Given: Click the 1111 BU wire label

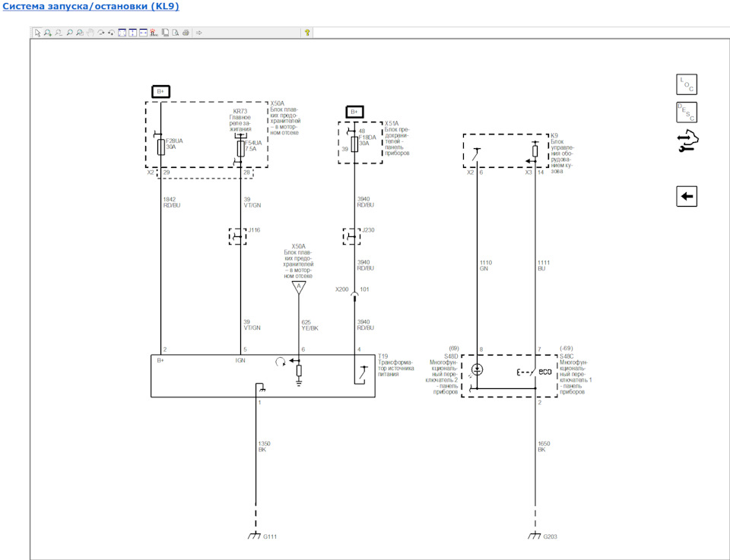Looking at the screenshot, I should (x=544, y=266).
